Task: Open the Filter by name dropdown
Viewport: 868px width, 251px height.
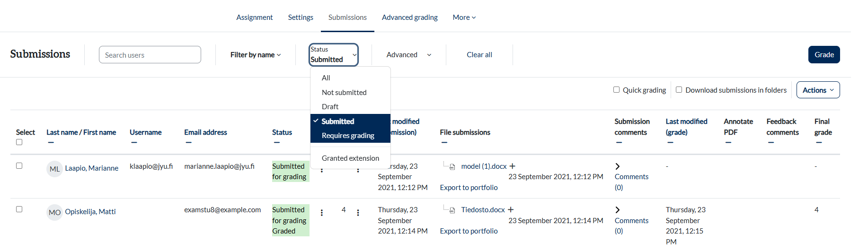Action: click(256, 55)
